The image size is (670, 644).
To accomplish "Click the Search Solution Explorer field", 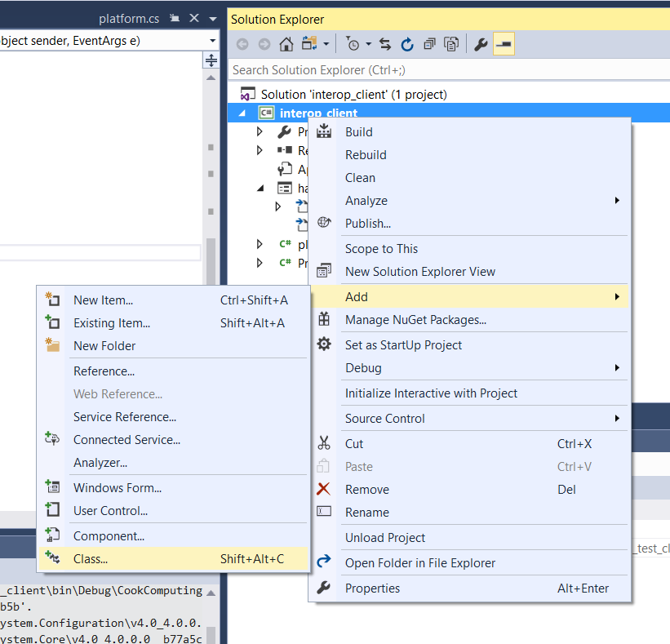I will (449, 69).
